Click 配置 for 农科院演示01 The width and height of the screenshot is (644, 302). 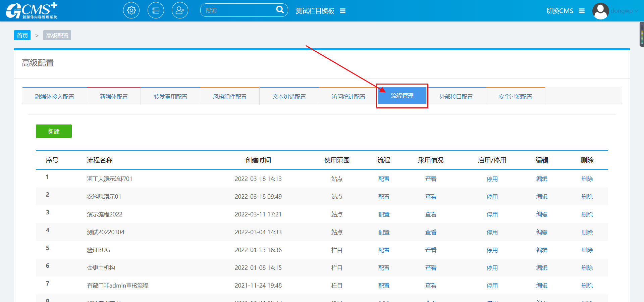pos(384,197)
